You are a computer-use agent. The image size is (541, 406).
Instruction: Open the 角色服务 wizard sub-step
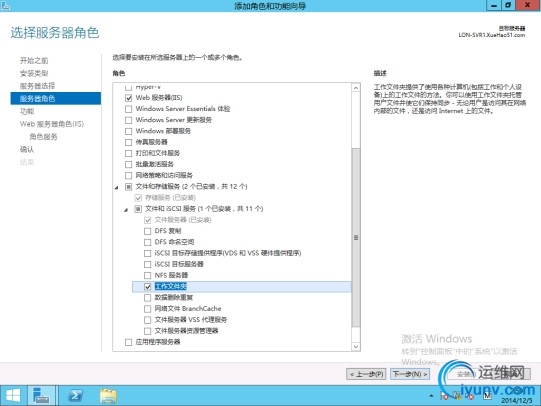[x=43, y=137]
